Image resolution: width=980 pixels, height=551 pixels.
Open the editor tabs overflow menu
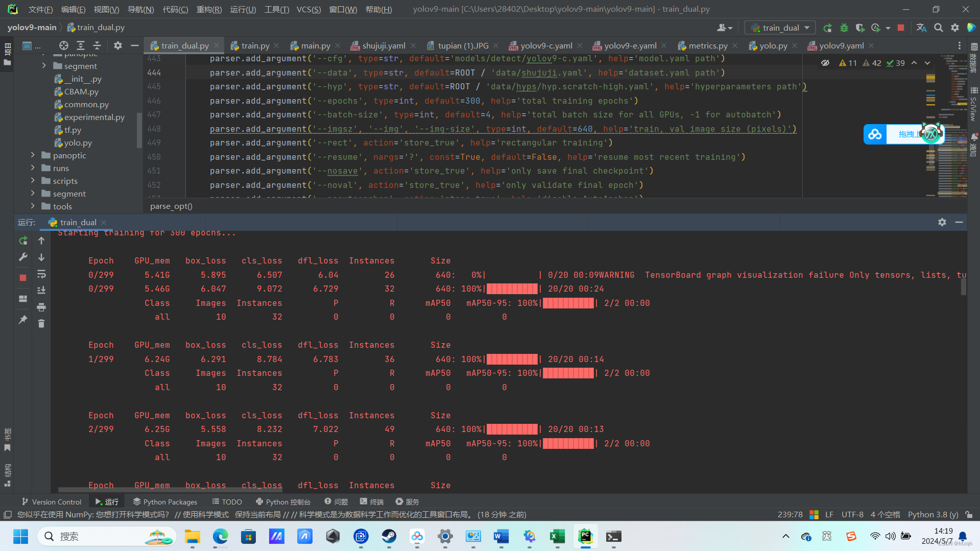point(960,45)
